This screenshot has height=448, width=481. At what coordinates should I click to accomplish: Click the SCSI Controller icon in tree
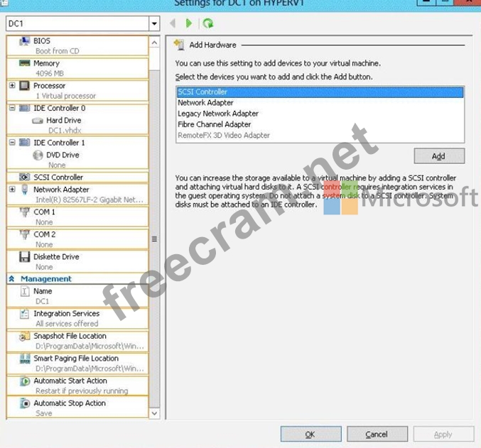pos(25,177)
